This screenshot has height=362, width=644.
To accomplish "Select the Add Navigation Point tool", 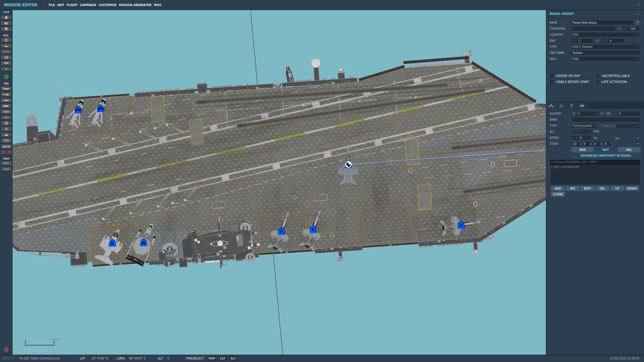I will tap(6, 118).
